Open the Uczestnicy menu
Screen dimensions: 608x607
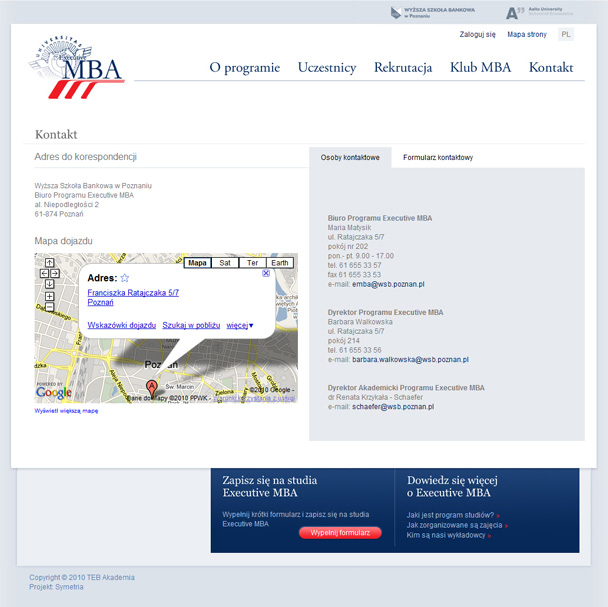[327, 67]
